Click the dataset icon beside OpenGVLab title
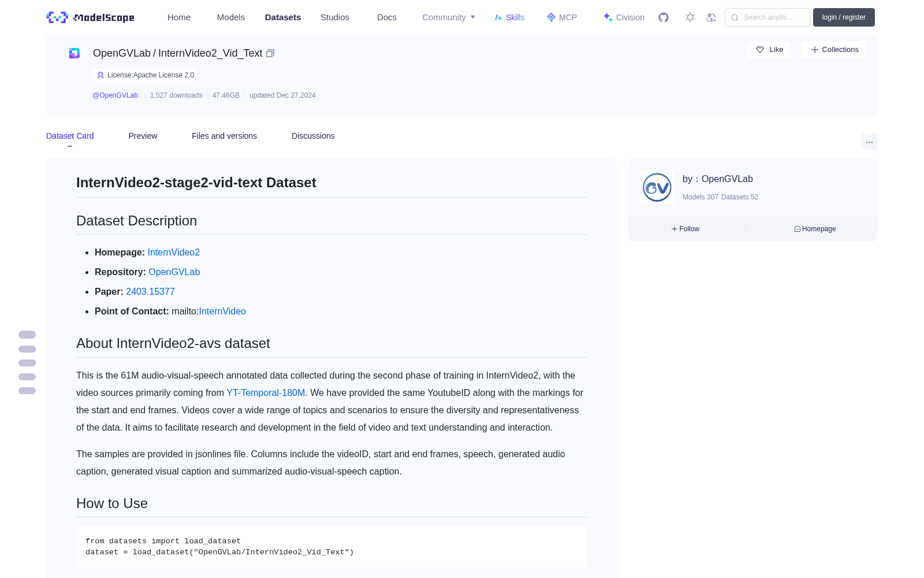Screen dimensions: 924x578 (x=74, y=53)
